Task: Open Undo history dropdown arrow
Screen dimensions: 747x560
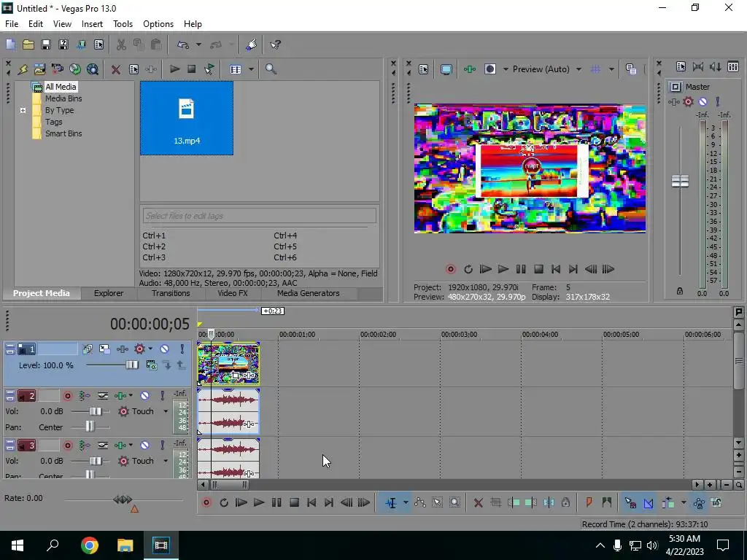Action: [198, 44]
